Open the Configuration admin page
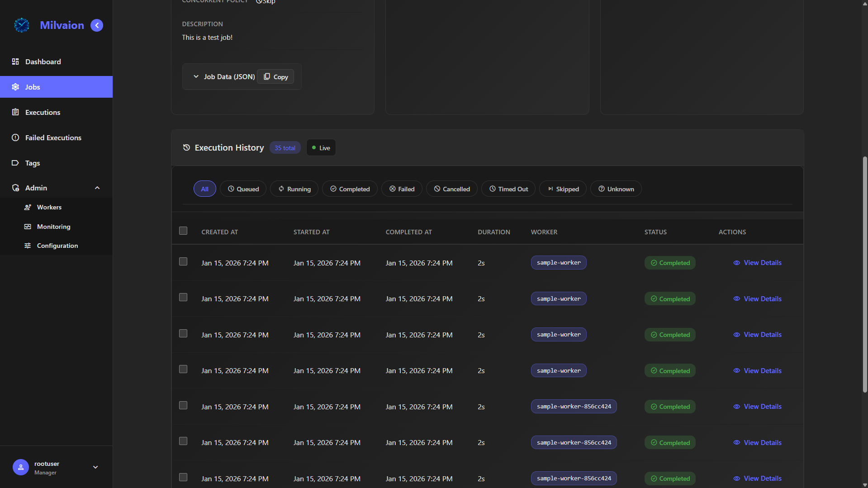Screen dimensions: 868x488 coord(57,246)
